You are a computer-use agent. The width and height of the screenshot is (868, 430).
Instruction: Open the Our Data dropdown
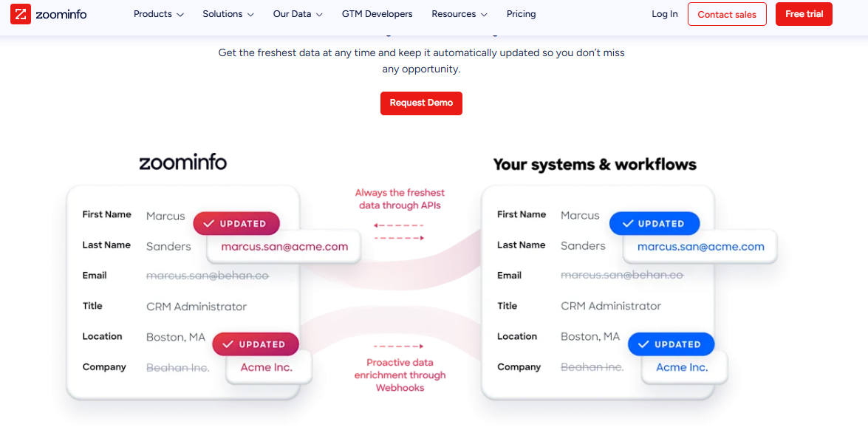point(297,14)
